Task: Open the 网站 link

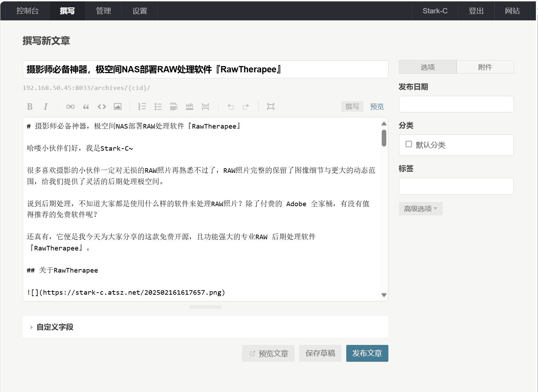Action: point(512,11)
